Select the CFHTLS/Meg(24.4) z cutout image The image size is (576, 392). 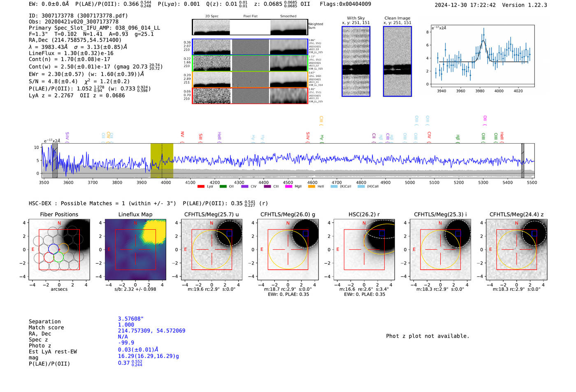pos(516,249)
